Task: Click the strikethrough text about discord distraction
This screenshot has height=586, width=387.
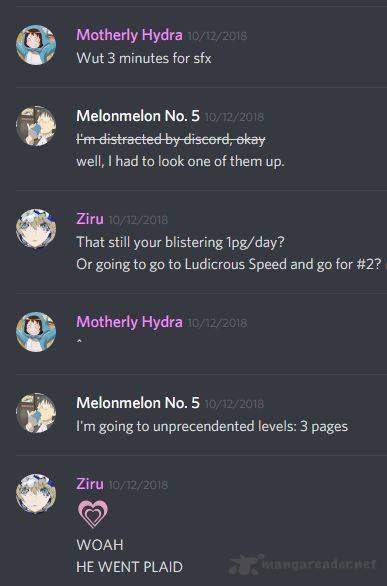Action: 171,139
